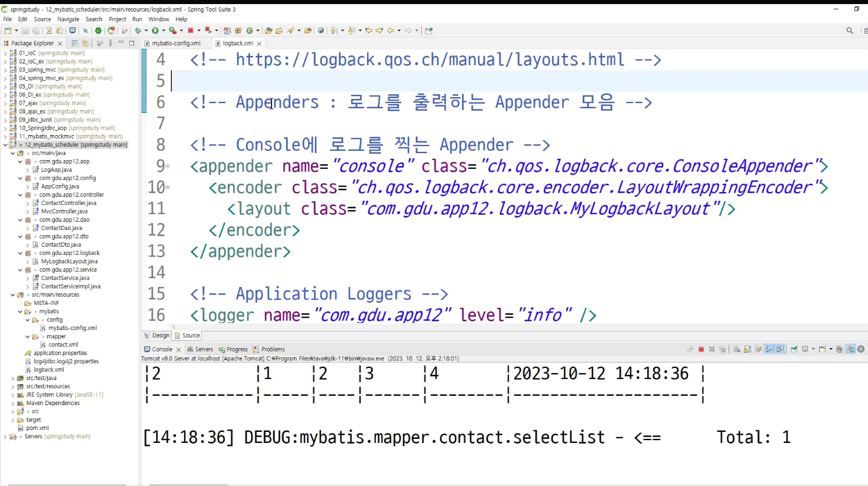The image size is (868, 486).
Task: Click the green Run button in toolbar
Action: [155, 30]
